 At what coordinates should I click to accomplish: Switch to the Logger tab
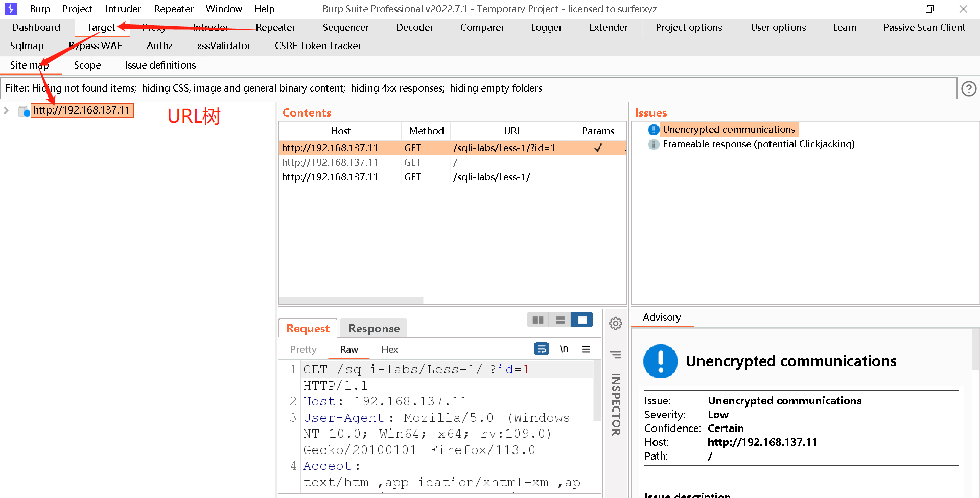[546, 27]
